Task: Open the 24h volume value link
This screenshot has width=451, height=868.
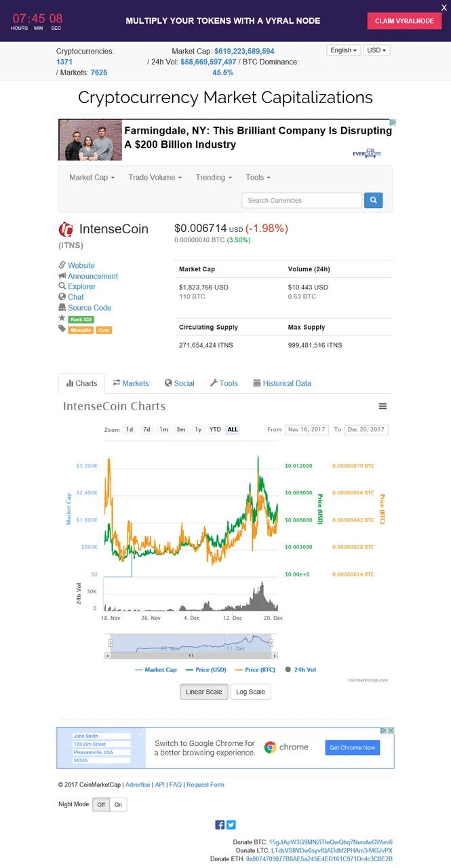Action: coord(208,62)
